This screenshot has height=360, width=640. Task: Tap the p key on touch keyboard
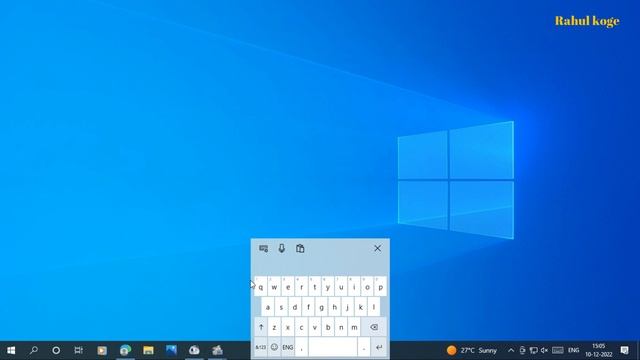(x=380, y=287)
